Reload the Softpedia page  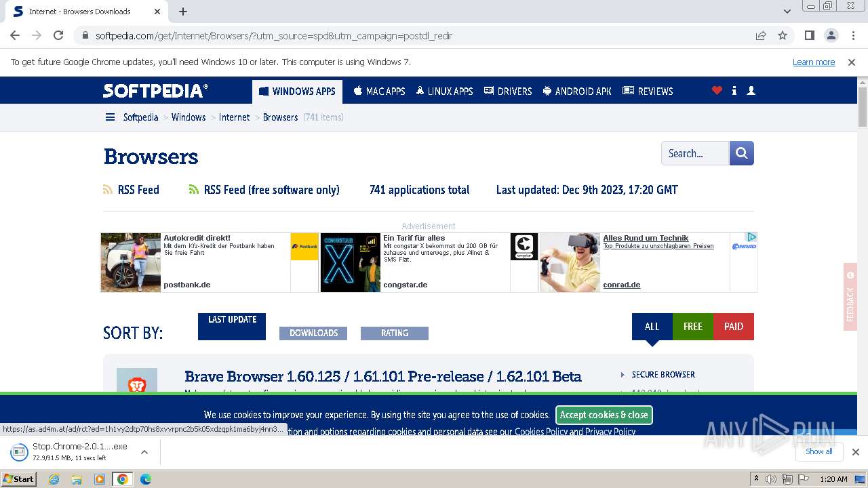pos(58,35)
